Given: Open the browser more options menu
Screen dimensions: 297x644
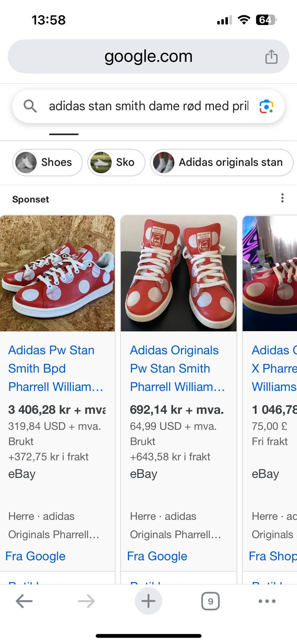Looking at the screenshot, I should [267, 601].
